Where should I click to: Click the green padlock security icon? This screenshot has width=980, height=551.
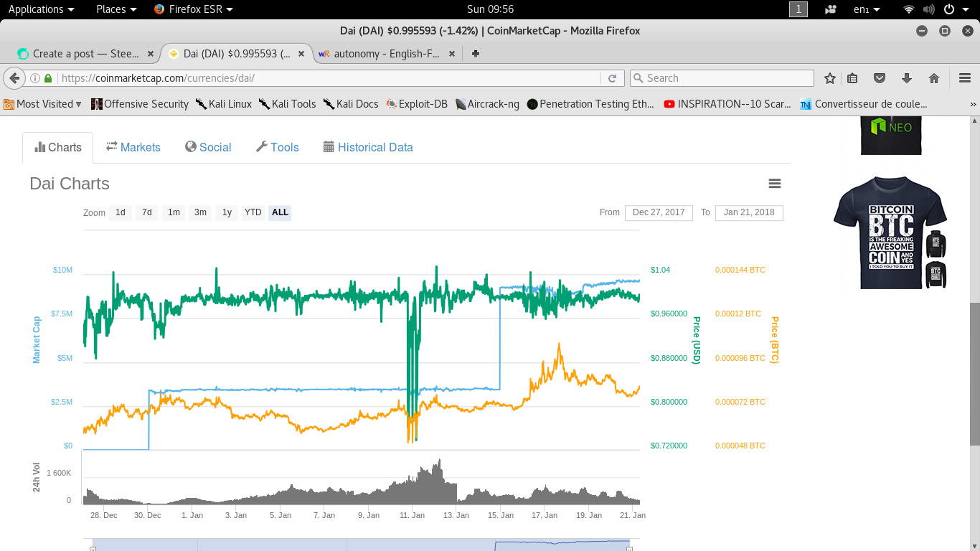pyautogui.click(x=48, y=78)
